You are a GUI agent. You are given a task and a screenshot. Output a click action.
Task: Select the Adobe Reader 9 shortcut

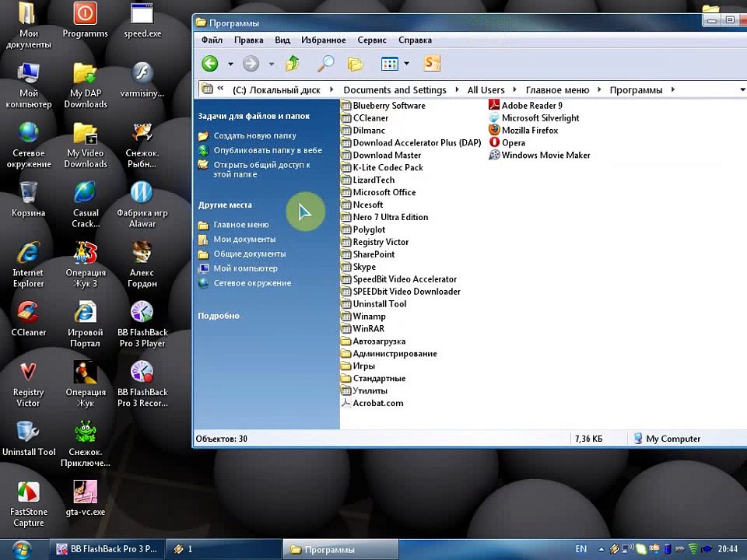[526, 105]
